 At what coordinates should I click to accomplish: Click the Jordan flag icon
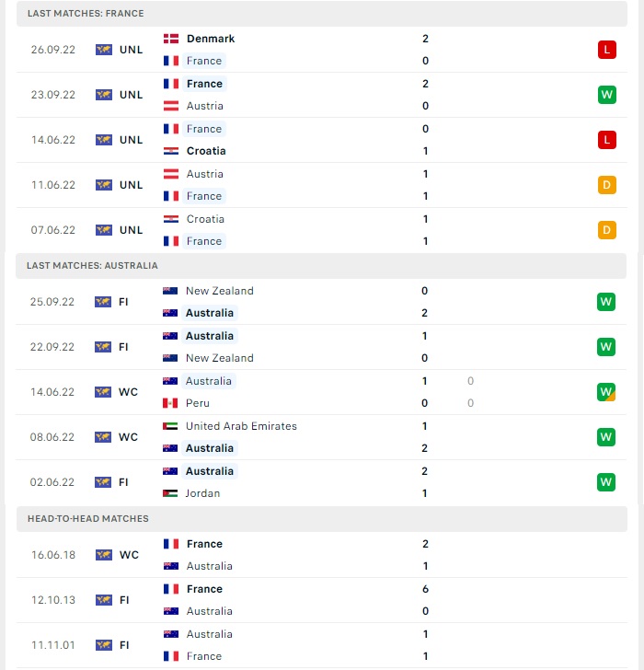click(170, 493)
